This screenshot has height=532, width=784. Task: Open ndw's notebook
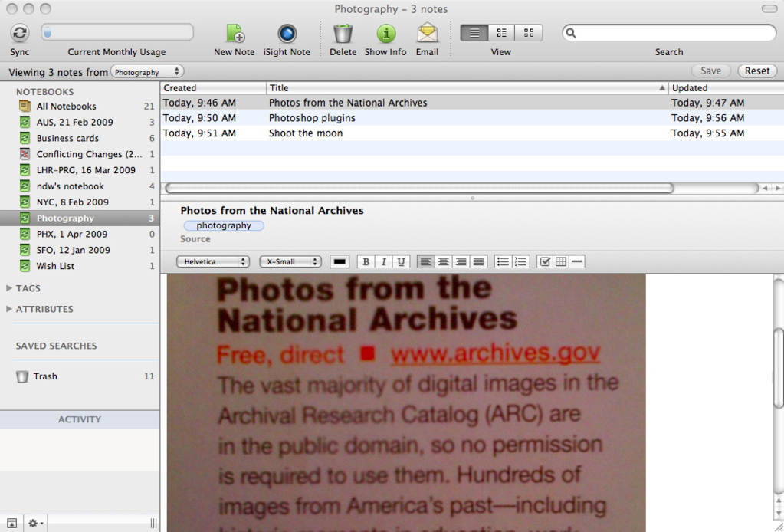80,186
